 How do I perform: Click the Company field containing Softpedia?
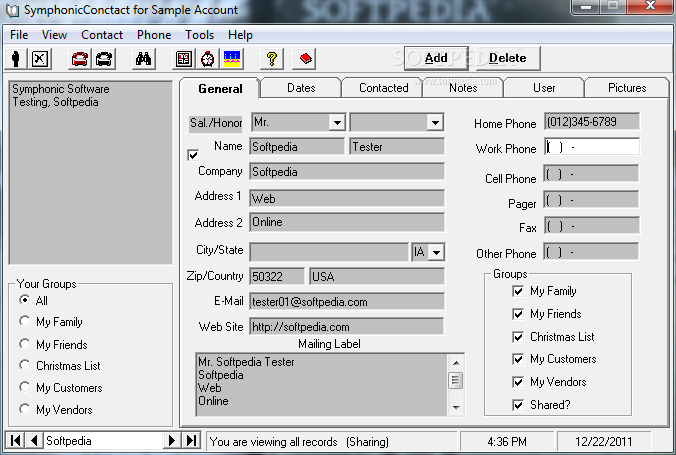347,172
